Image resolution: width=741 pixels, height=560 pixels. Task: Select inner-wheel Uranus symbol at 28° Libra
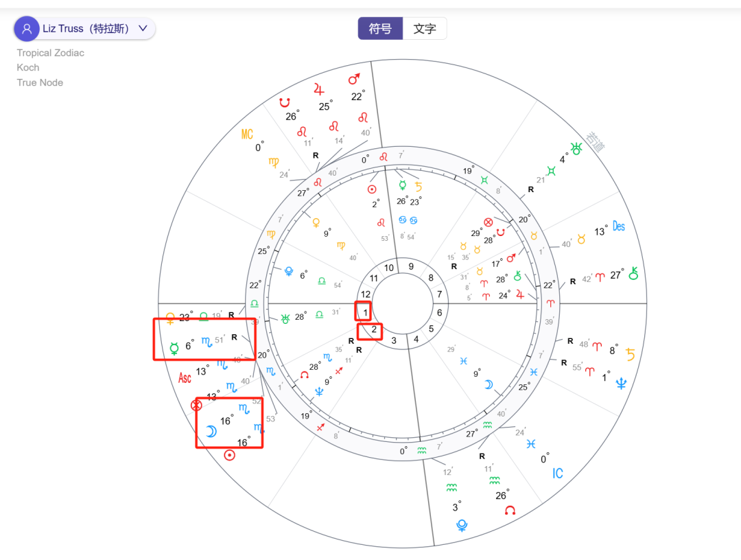click(x=285, y=319)
